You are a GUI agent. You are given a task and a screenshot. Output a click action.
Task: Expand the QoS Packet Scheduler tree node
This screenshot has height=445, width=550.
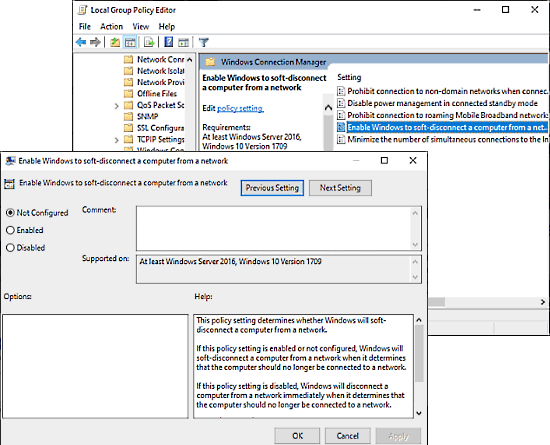point(117,106)
